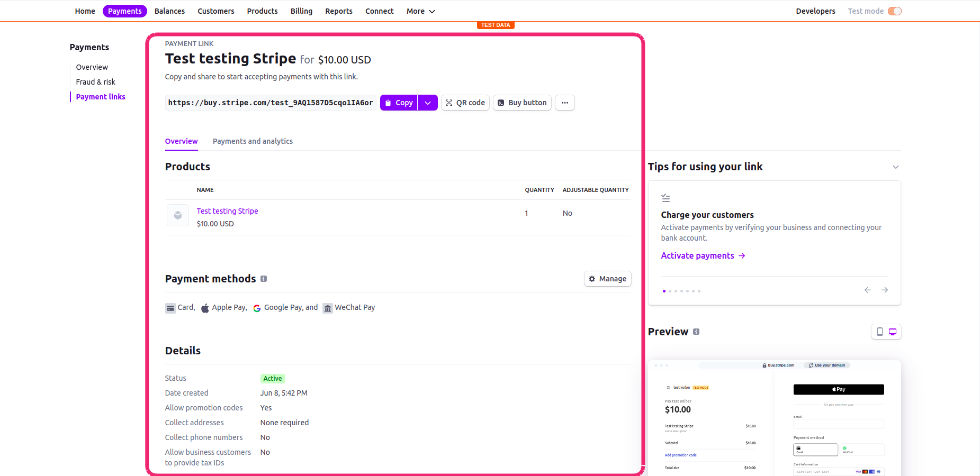Select the first tip pagination dot
The width and height of the screenshot is (980, 476).
coord(664,291)
